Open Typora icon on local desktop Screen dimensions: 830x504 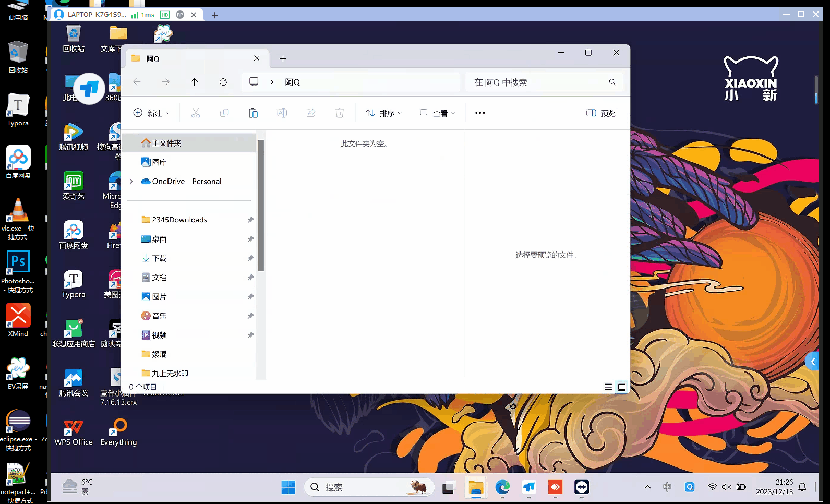point(18,110)
